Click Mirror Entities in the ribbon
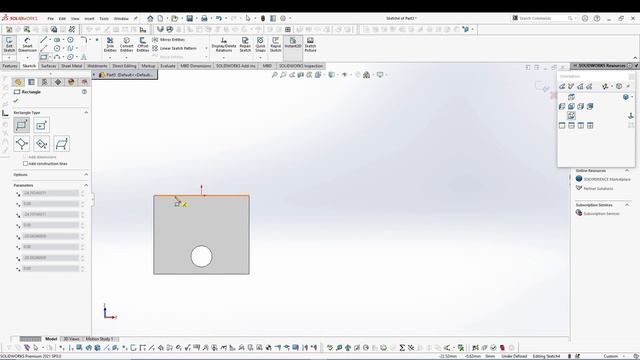The height and width of the screenshot is (360, 640). (x=168, y=40)
